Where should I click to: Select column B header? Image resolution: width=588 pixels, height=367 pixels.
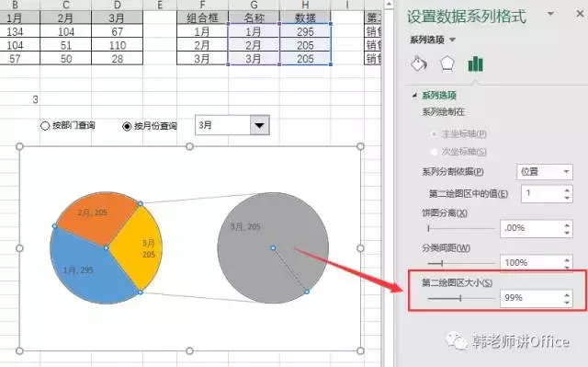tap(15, 5)
